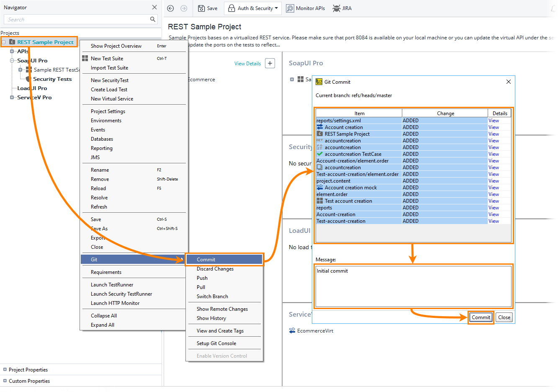Select Security Tests in navigator
558x392 pixels.
click(52, 79)
